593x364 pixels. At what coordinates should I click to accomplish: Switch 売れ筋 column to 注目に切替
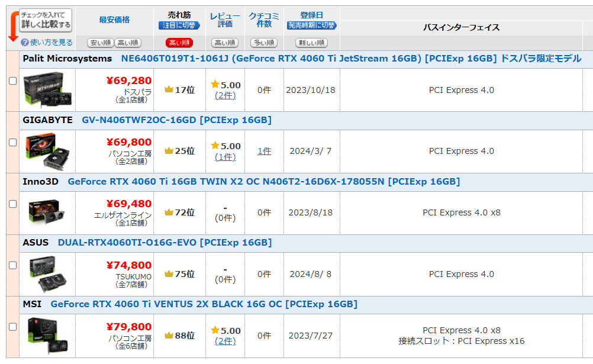pos(179,25)
